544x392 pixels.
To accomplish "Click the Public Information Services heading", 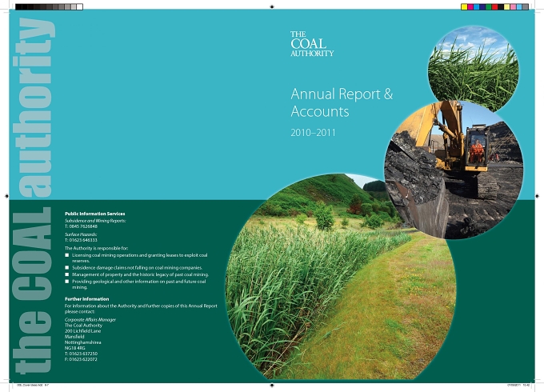I will 94,214.
